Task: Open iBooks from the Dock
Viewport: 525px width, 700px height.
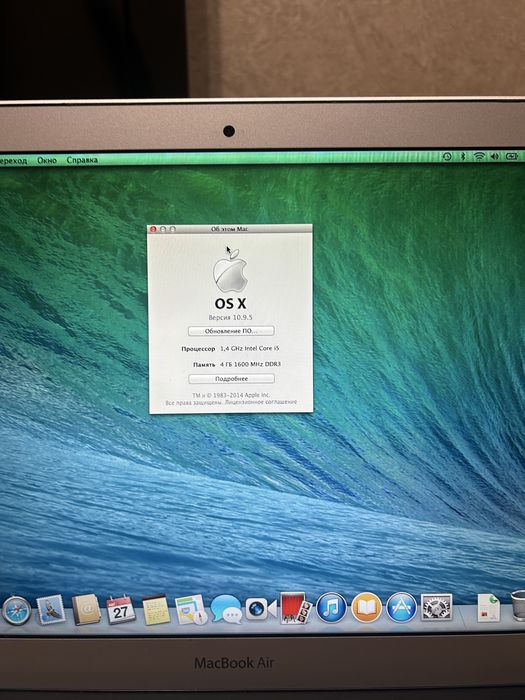Action: tap(367, 608)
